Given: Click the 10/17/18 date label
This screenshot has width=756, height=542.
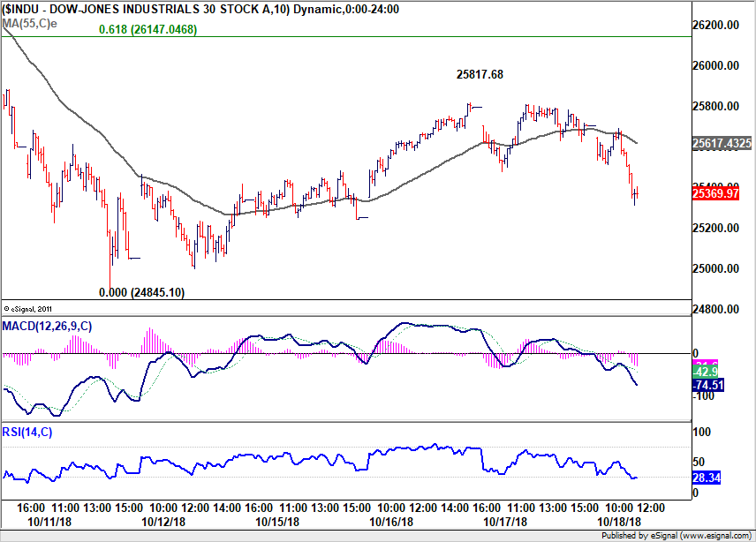Looking at the screenshot, I should 505,522.
